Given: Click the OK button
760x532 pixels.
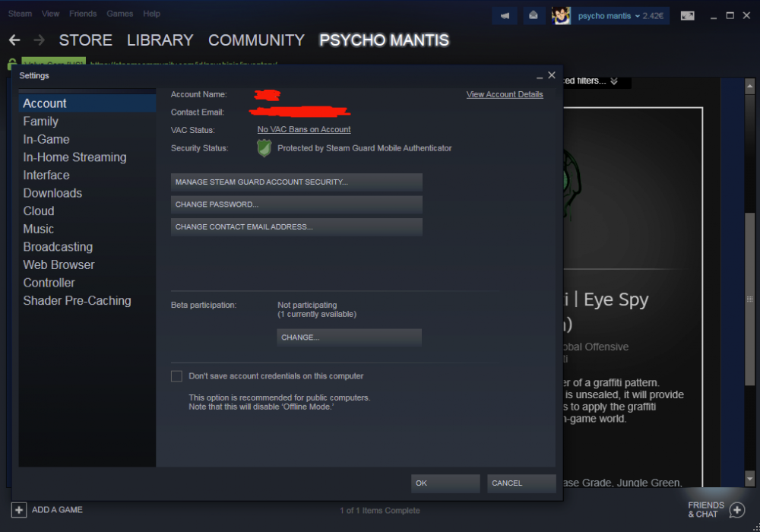Looking at the screenshot, I should [445, 483].
